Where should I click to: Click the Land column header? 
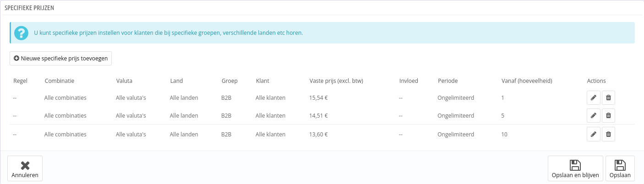(176, 81)
